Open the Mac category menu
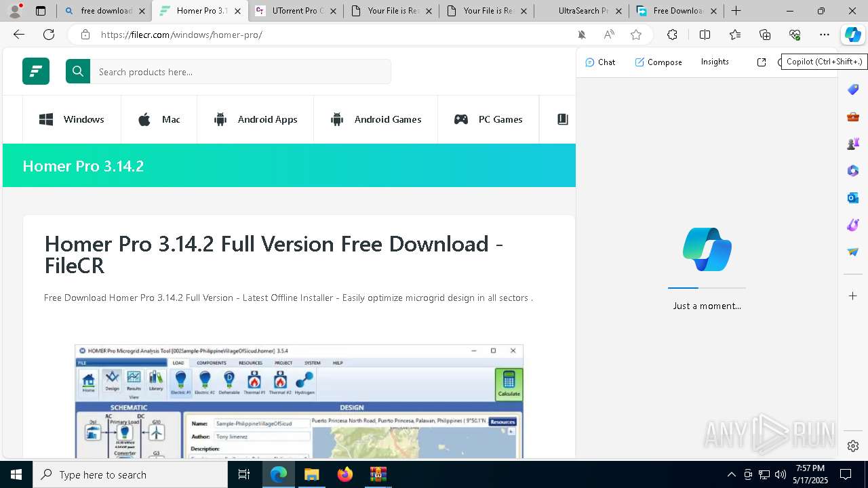Screen dimensions: 868x488 [159, 119]
